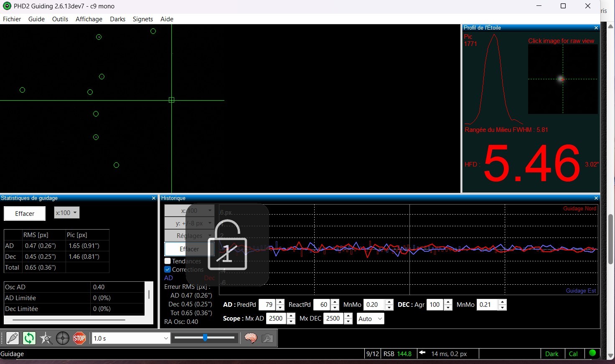This screenshot has height=364, width=615.
Task: Minimize the PHD2 Guiding window
Action: [539, 6]
